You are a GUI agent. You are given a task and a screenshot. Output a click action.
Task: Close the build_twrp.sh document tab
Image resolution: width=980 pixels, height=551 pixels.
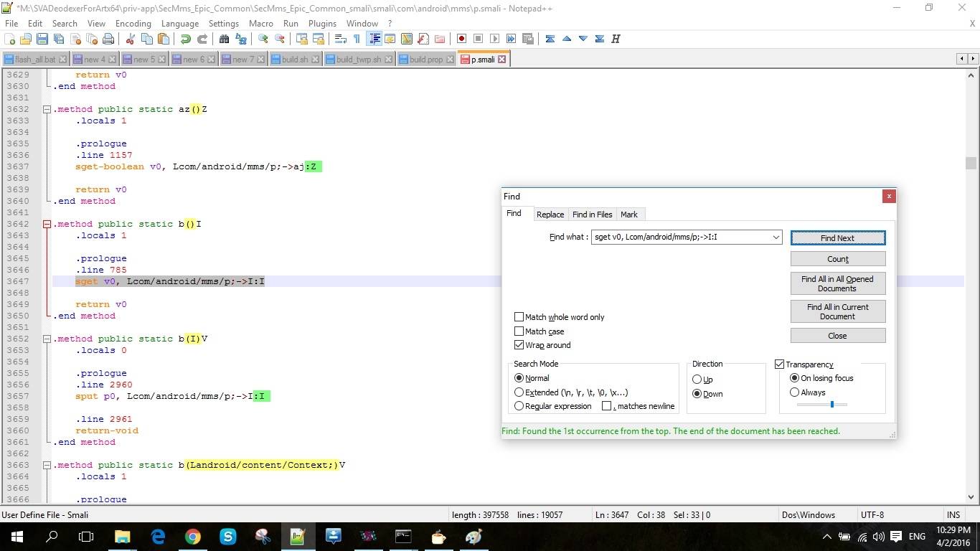point(388,59)
